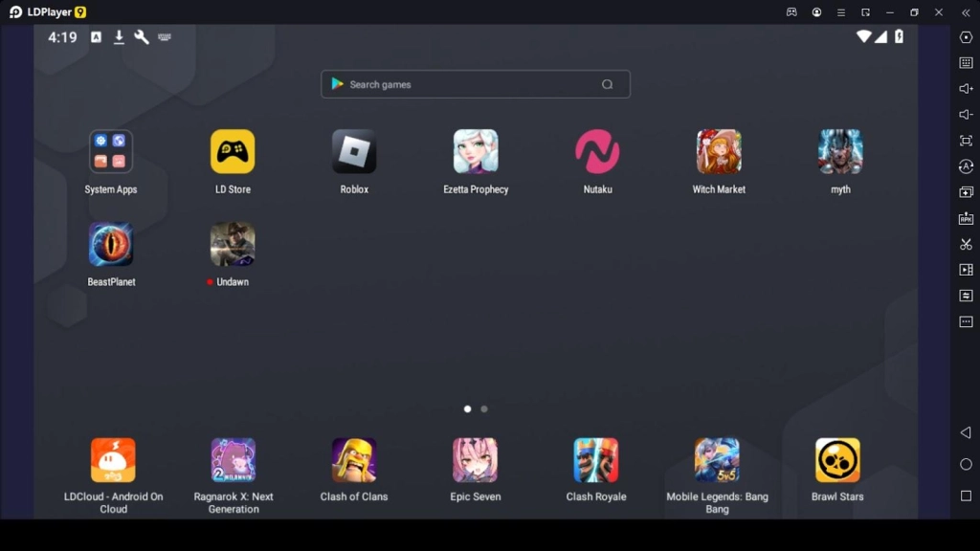The height and width of the screenshot is (551, 980).
Task: Install an APK via the sidebar icon
Action: click(x=966, y=218)
